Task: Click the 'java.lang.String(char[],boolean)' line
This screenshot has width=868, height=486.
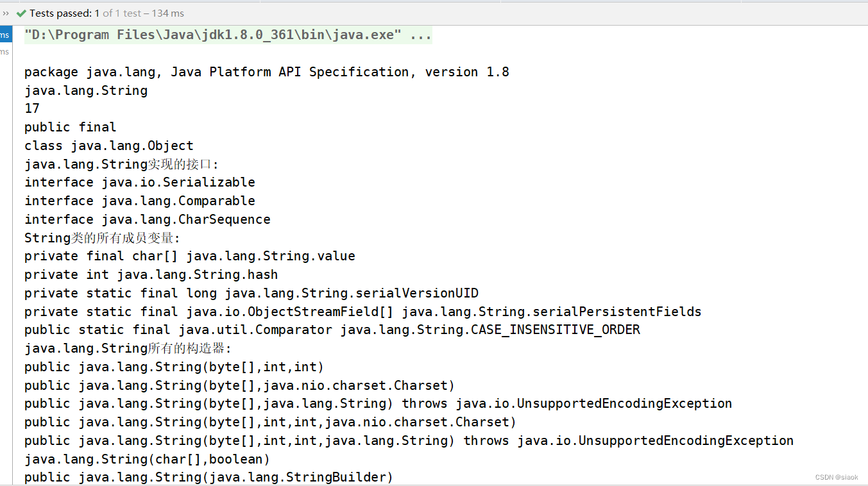Action: (x=148, y=459)
